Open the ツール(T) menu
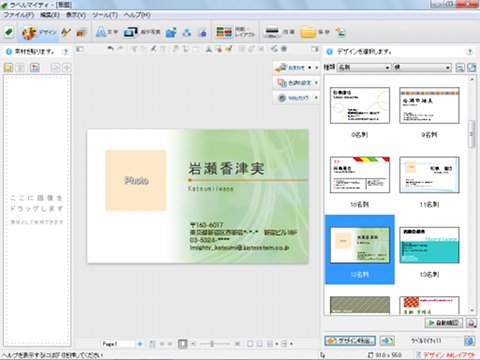The width and height of the screenshot is (480, 360). tap(105, 15)
